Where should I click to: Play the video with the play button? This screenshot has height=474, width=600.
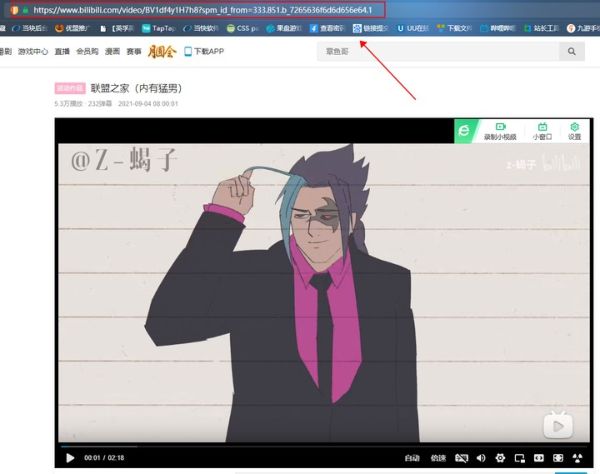click(70, 458)
